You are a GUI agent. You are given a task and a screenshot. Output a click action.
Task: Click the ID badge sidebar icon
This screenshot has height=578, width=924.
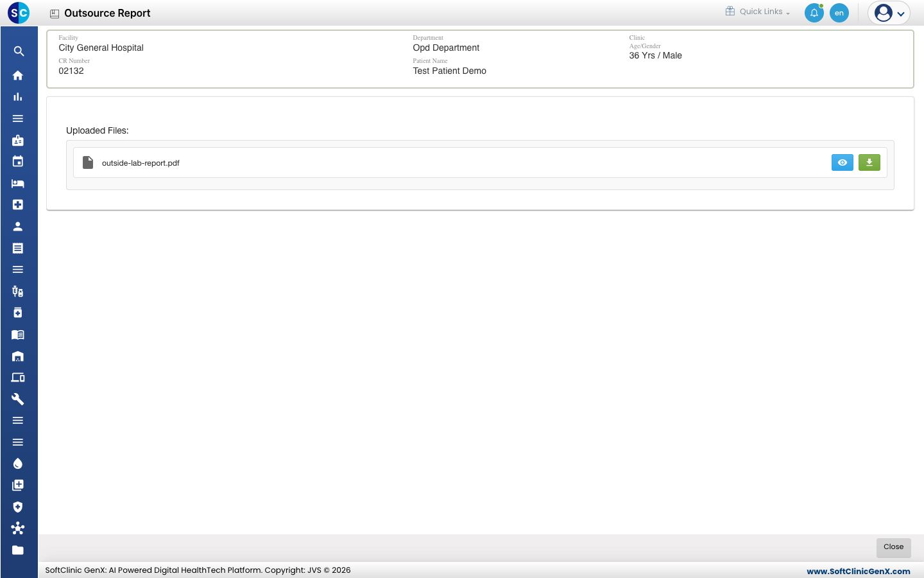(x=18, y=140)
